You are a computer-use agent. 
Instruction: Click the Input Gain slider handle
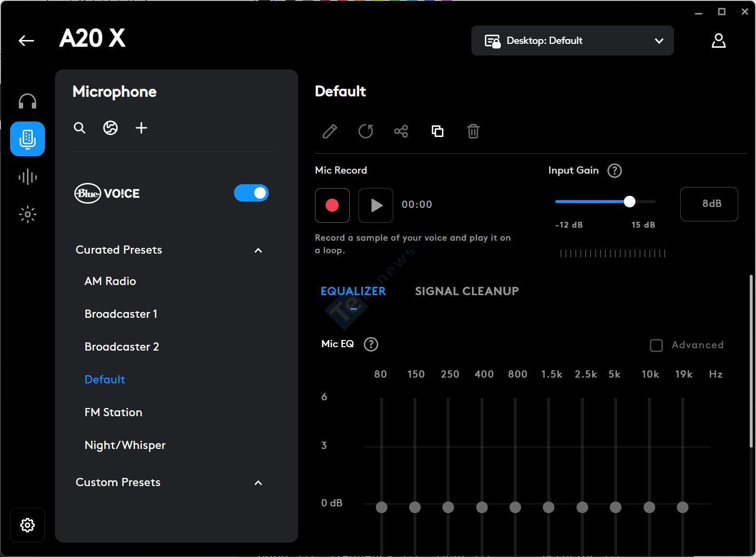click(x=629, y=202)
